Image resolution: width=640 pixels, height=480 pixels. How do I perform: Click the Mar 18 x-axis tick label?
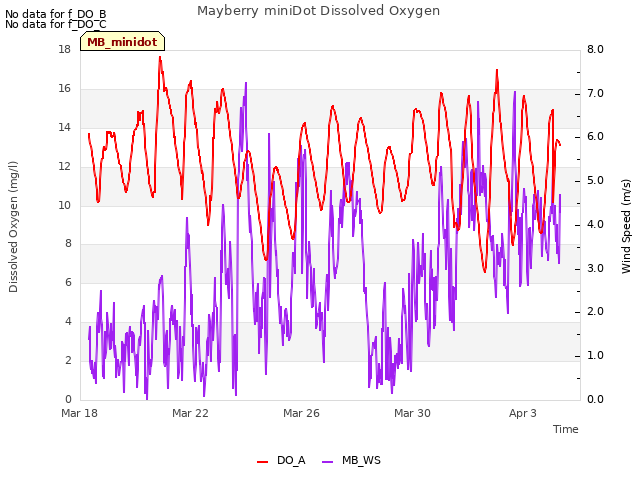(x=79, y=413)
